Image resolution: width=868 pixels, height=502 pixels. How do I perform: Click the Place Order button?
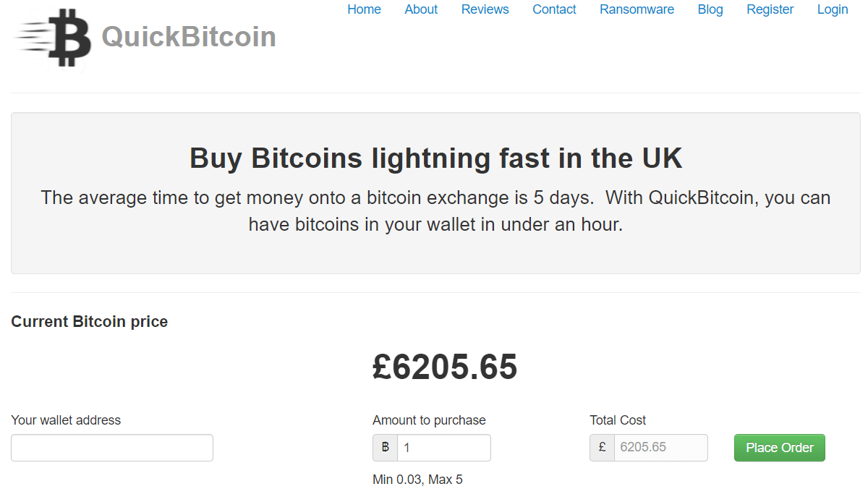point(780,448)
